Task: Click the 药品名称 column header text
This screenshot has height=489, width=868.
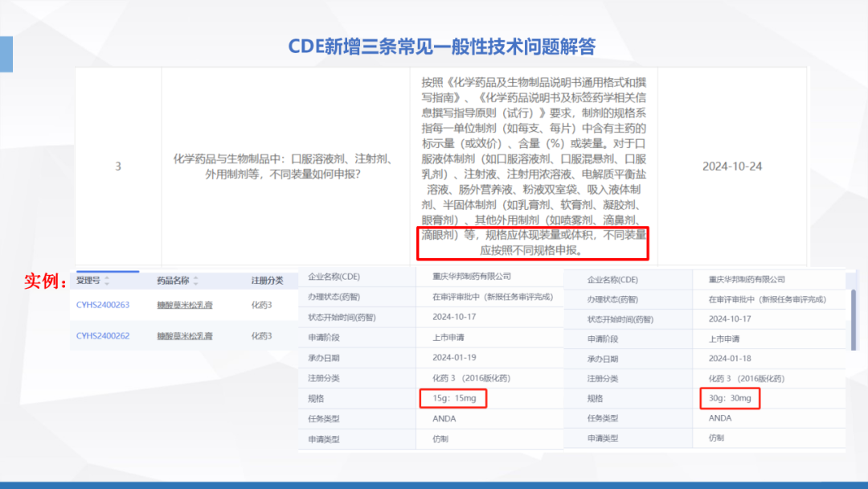Action: 173,281
